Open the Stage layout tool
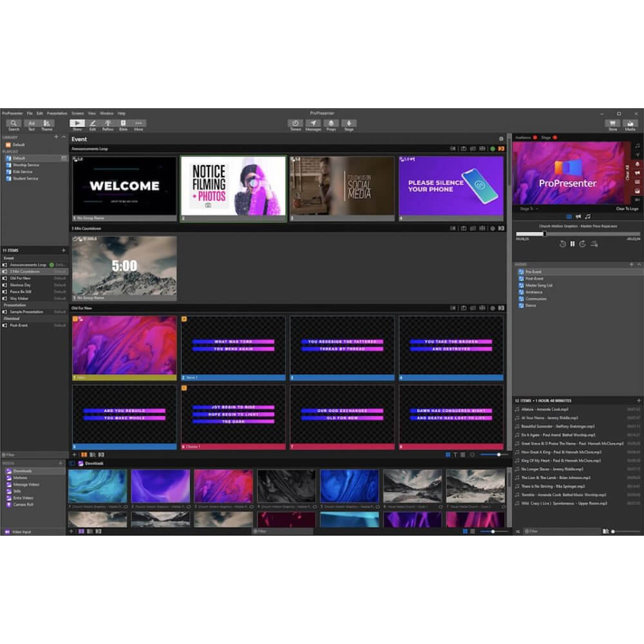The height and width of the screenshot is (644, 644). click(x=348, y=124)
